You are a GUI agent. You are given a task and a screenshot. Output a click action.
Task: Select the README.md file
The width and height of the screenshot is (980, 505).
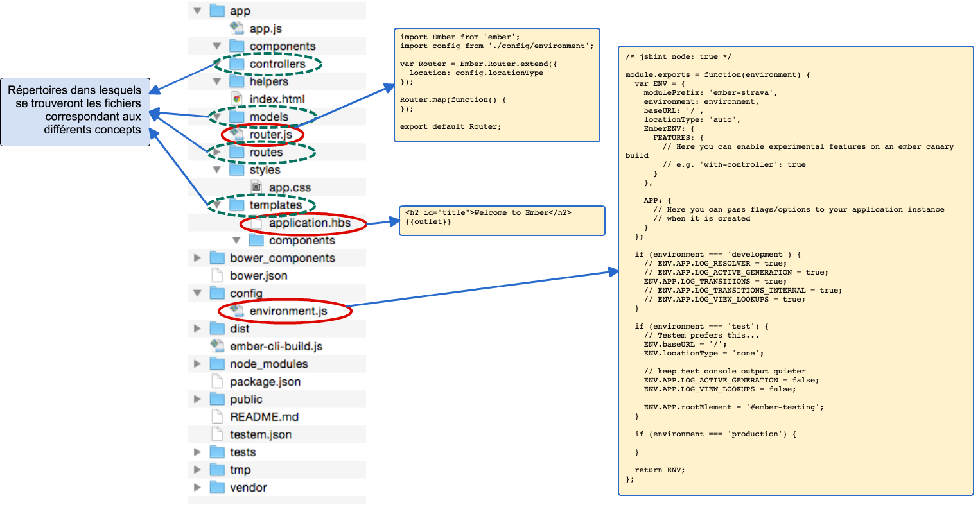click(264, 417)
